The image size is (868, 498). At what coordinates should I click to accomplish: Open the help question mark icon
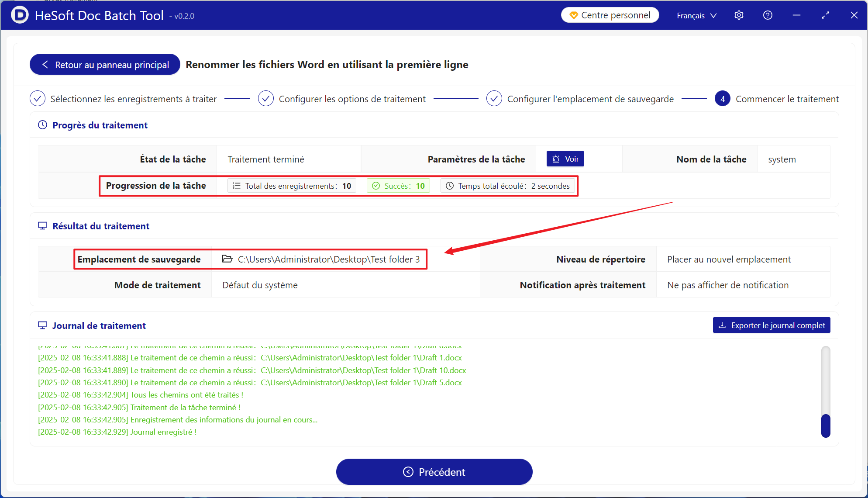coord(768,15)
